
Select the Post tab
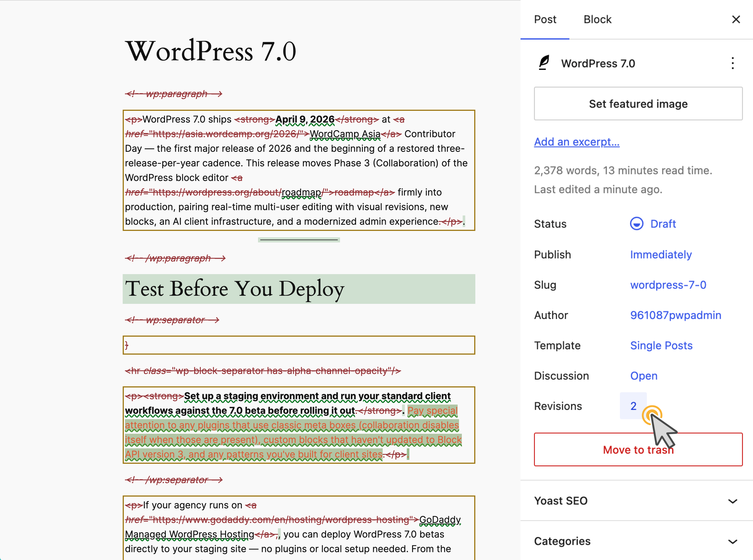pos(545,19)
